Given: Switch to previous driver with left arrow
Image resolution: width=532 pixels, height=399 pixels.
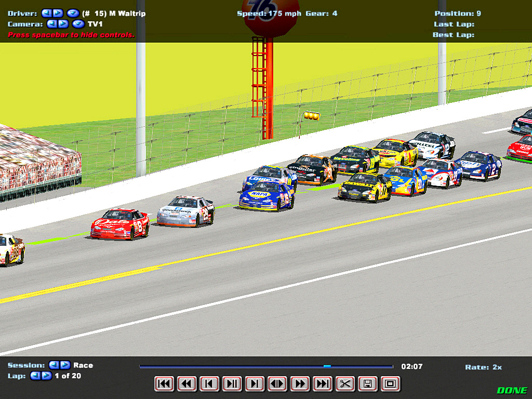Looking at the screenshot, I should [46, 14].
